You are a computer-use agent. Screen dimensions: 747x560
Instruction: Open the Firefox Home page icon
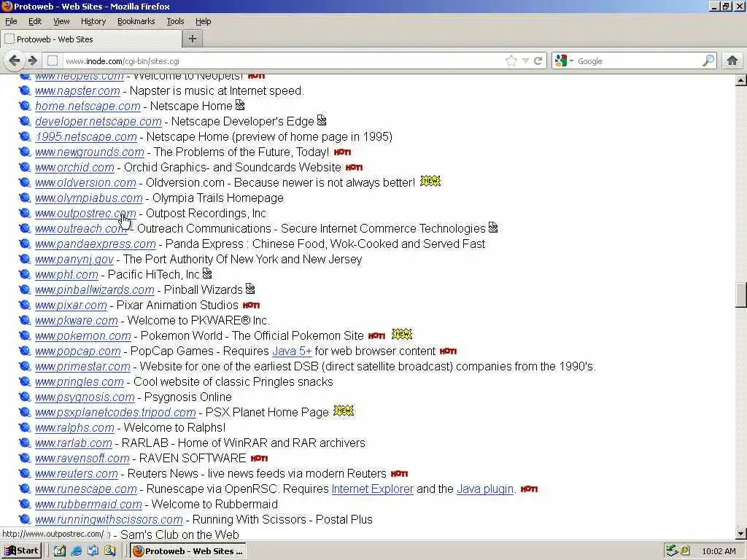[732, 61]
